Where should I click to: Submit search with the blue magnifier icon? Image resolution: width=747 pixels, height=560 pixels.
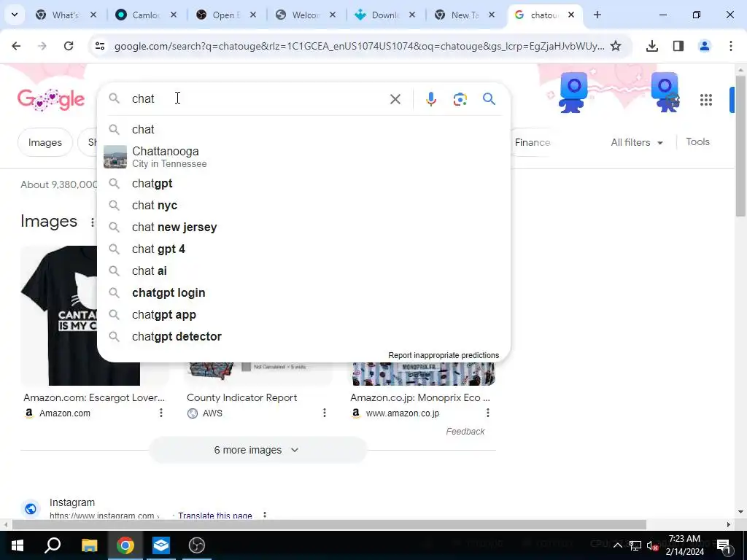point(489,99)
